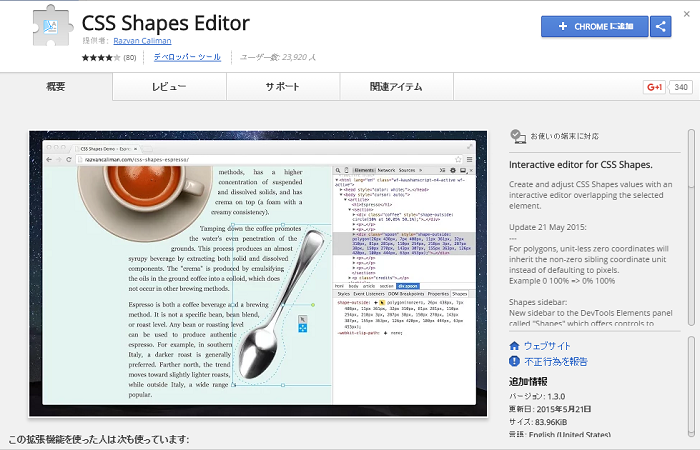Click the 'Interactive editor for CSS Shapes.' heading
700x450 pixels.
coord(581,165)
